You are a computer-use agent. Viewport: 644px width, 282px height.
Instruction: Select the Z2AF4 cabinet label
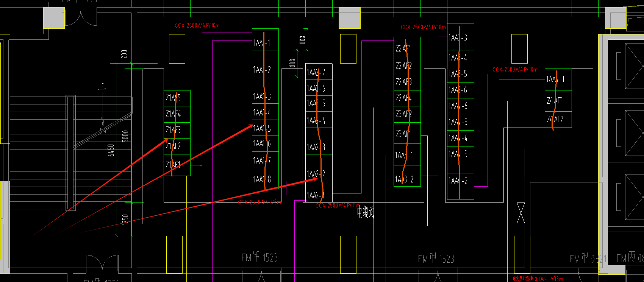tap(403, 98)
